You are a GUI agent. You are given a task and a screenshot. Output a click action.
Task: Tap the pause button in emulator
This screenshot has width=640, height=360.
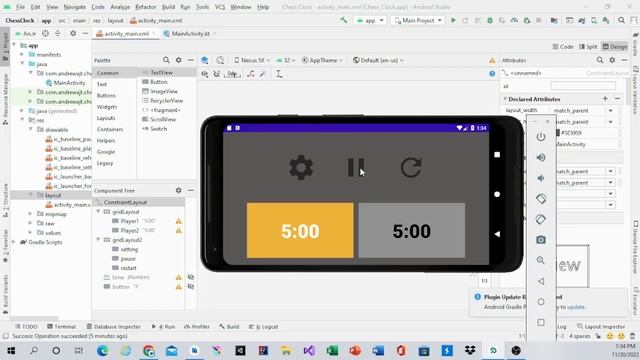pos(356,167)
